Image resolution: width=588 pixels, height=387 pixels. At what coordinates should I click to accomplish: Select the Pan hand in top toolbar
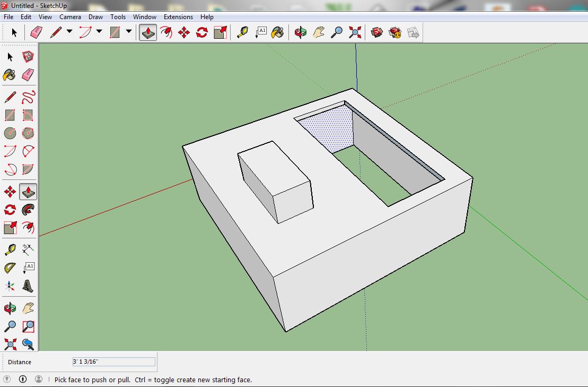point(318,32)
